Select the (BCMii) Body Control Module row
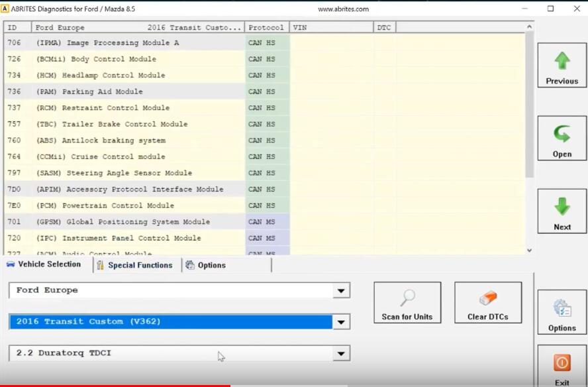This screenshot has height=387, width=588. [264, 59]
